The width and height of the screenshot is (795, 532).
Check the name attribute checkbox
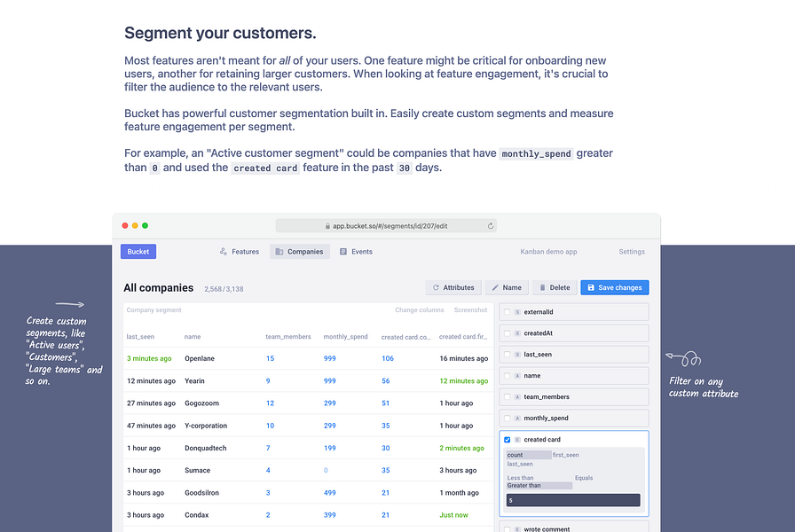(507, 375)
